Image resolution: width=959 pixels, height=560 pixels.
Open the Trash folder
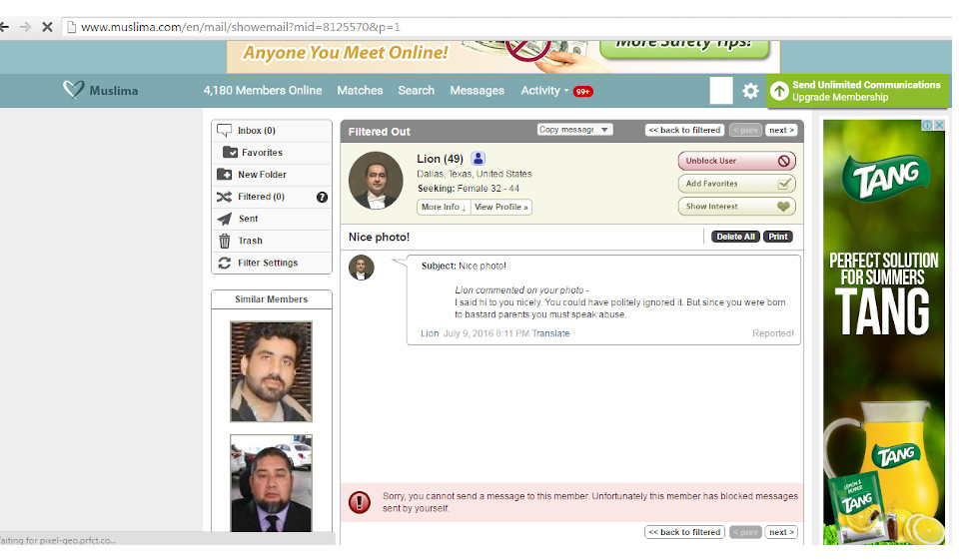click(250, 241)
